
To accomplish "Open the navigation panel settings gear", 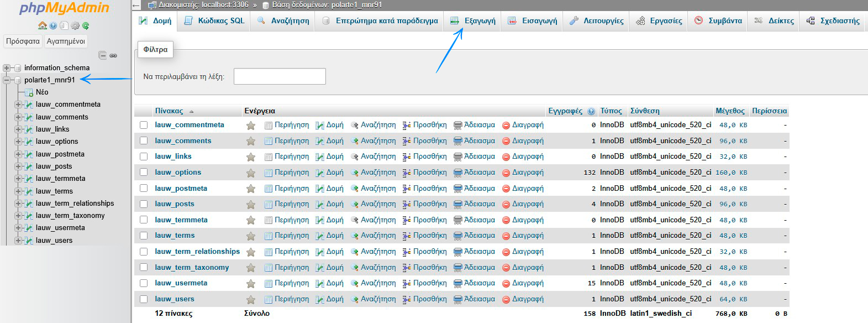I will [75, 25].
